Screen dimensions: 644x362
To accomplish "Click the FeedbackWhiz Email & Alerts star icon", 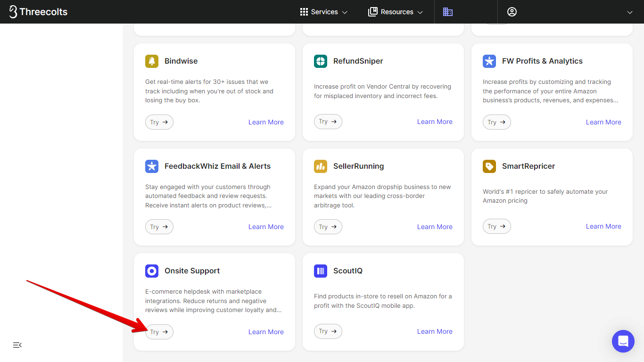I will [152, 166].
